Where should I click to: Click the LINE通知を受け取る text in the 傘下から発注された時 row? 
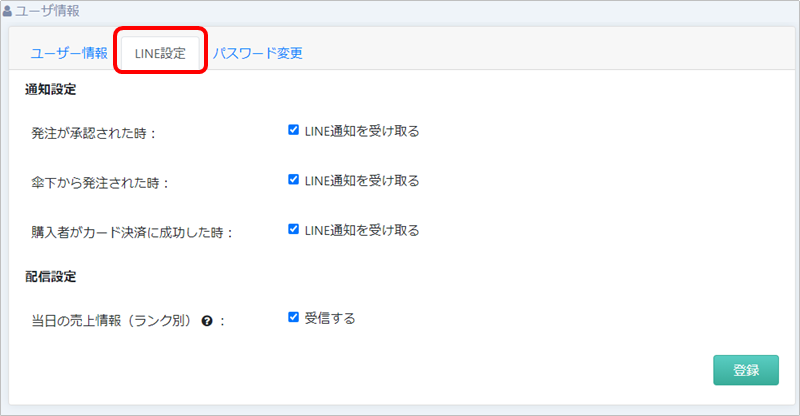(361, 181)
